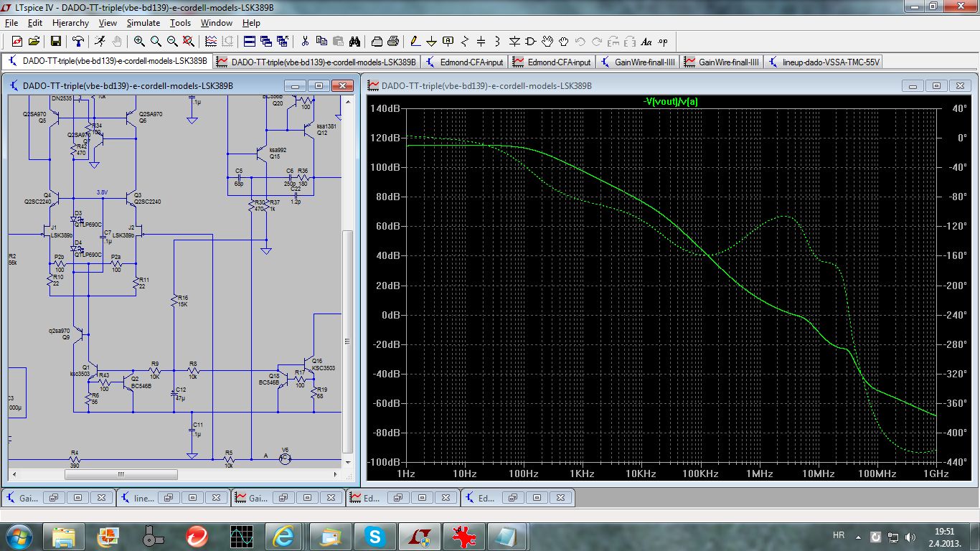Viewport: 980px width, 551px height.
Task: Open the Tools menu
Action: 180,23
